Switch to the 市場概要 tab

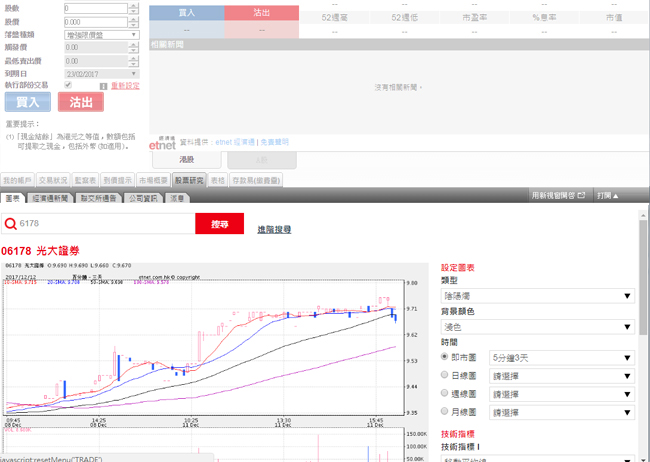click(x=153, y=180)
